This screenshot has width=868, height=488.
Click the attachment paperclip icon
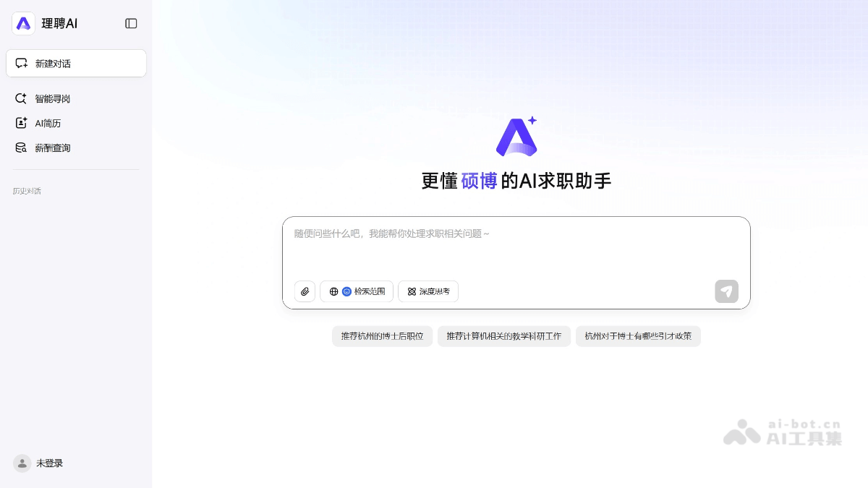[x=305, y=291]
